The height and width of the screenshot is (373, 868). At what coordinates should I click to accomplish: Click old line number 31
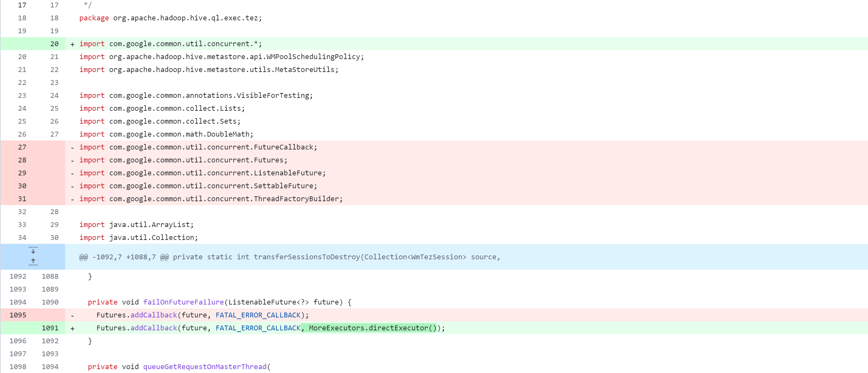point(22,199)
